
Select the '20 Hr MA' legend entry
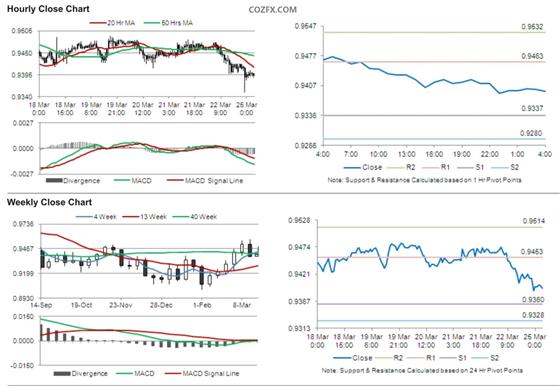pyautogui.click(x=112, y=23)
